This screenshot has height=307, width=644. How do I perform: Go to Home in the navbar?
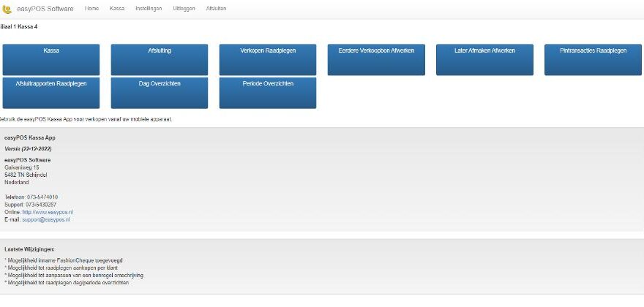(91, 9)
